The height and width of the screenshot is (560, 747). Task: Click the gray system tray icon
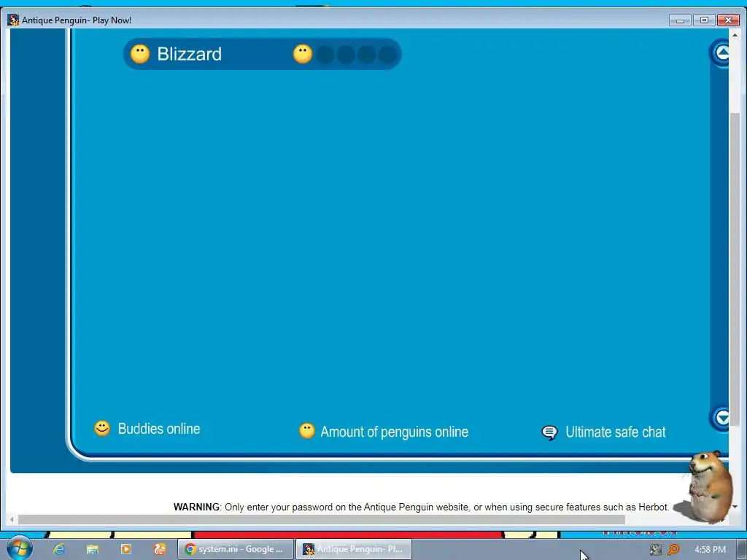coord(656,550)
